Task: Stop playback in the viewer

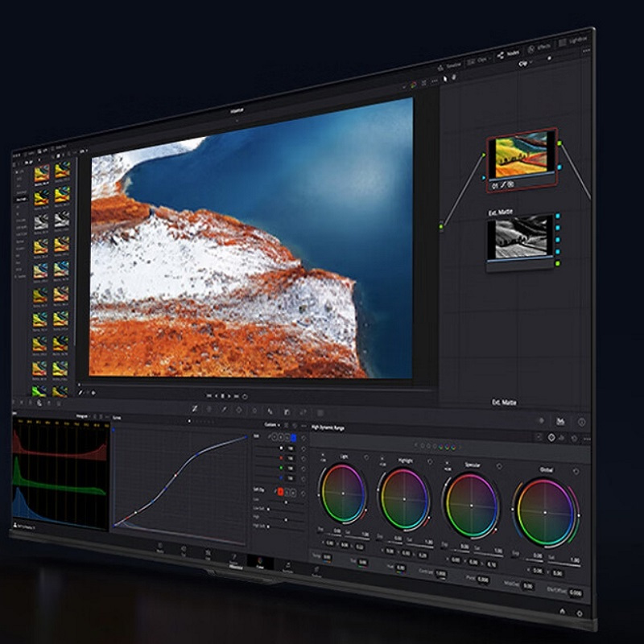Action: [x=223, y=396]
